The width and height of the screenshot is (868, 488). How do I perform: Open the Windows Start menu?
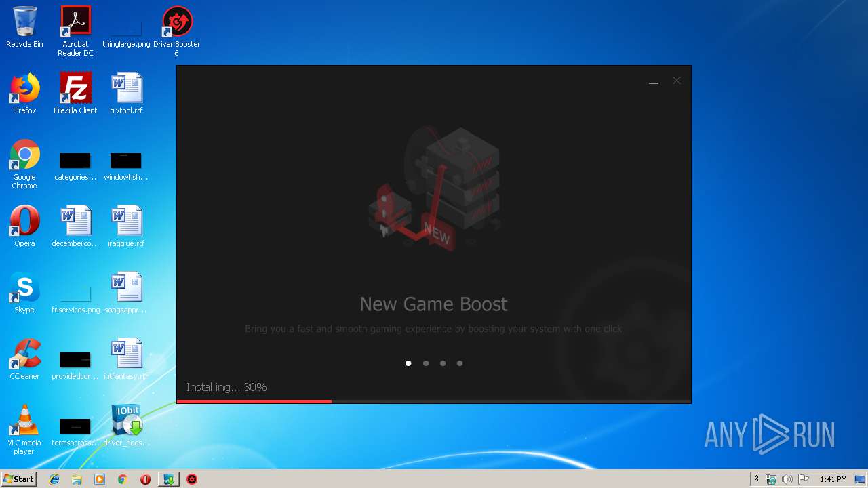[19, 479]
